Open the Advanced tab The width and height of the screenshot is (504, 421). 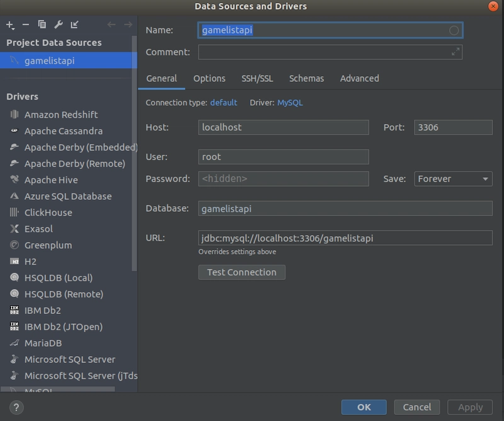(359, 79)
